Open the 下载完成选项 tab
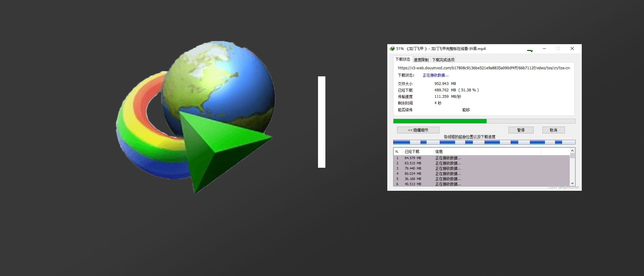The image size is (644, 276). click(x=443, y=60)
